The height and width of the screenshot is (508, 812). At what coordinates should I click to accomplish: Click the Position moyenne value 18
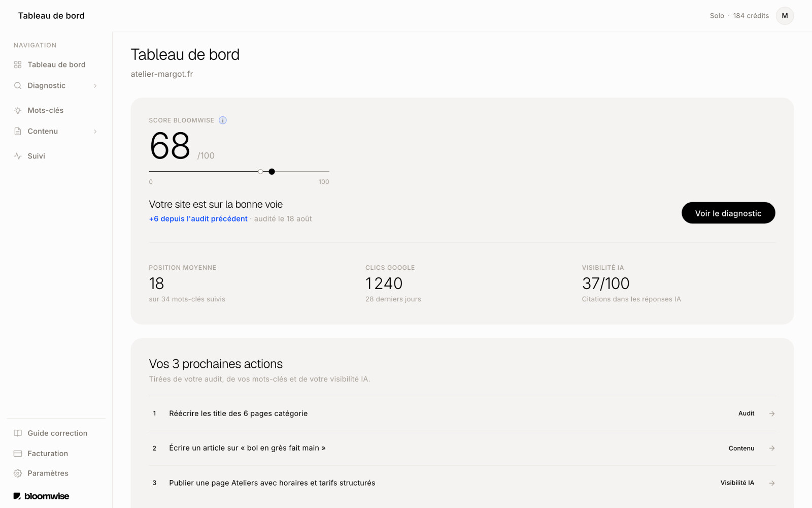[156, 283]
